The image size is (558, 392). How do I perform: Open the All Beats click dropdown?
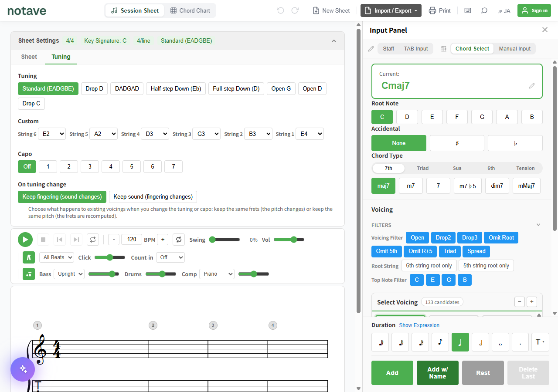click(x=57, y=257)
